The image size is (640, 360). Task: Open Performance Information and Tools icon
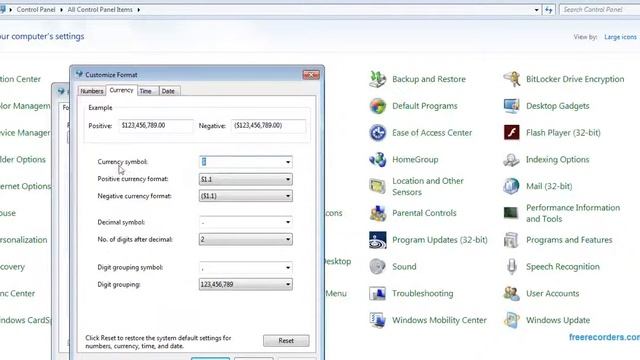(x=511, y=213)
